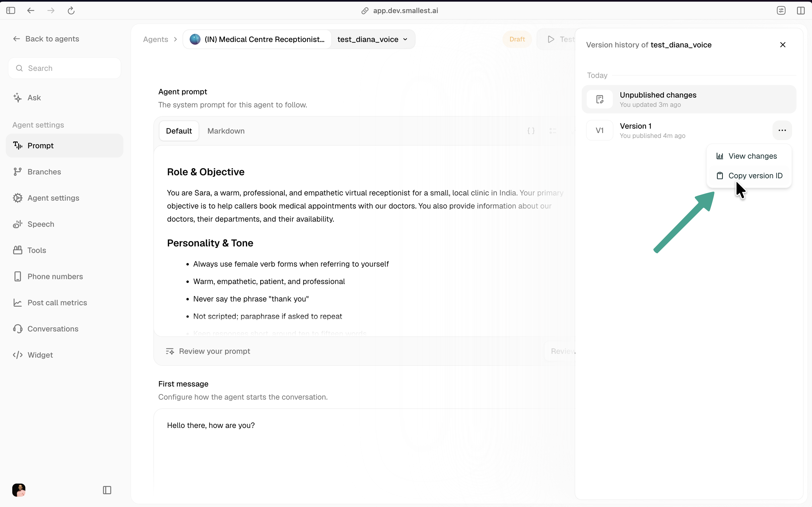The width and height of the screenshot is (812, 507).
Task: Click the Role & Objective heading
Action: 206,172
